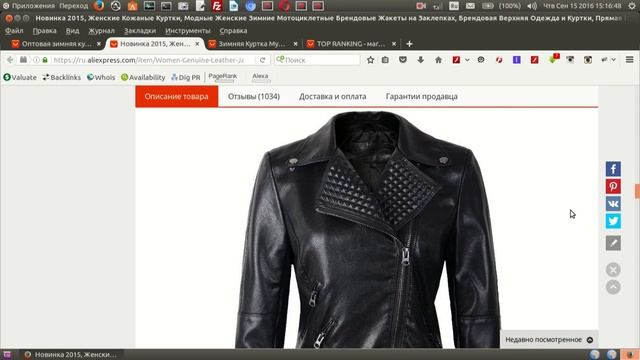Share product on VK
This screenshot has width=640, height=360.
tap(613, 204)
